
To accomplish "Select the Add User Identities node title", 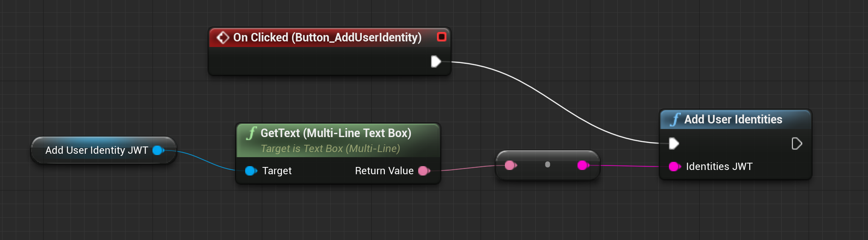I will click(733, 120).
